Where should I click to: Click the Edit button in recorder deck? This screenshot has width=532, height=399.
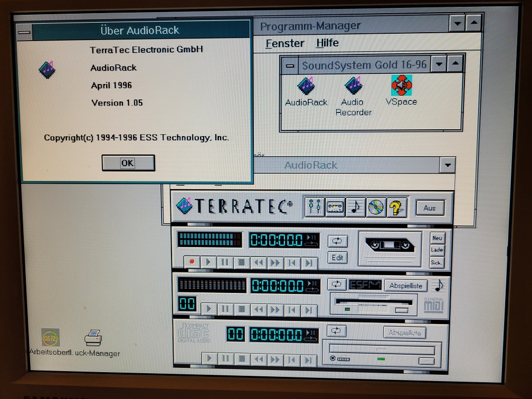pos(337,258)
